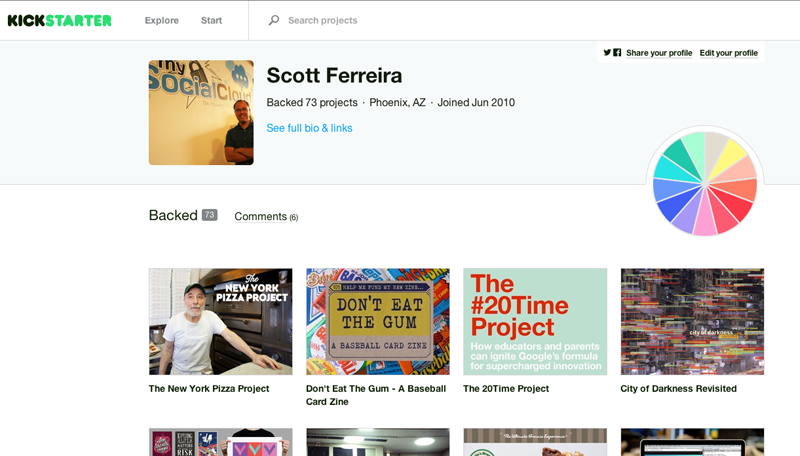Open The #20Time Project thumbnail image

535,322
